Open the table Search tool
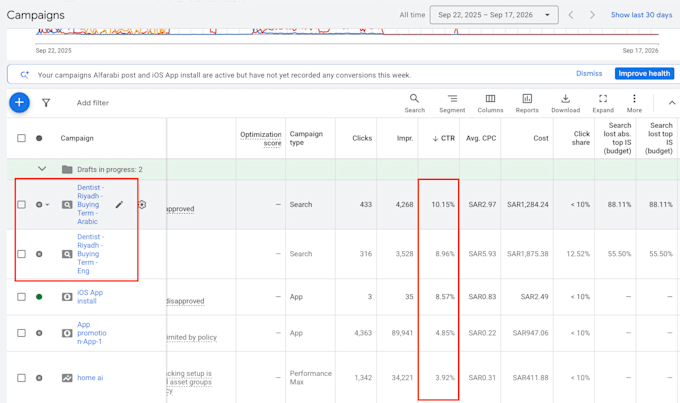The width and height of the screenshot is (680, 403). [415, 103]
